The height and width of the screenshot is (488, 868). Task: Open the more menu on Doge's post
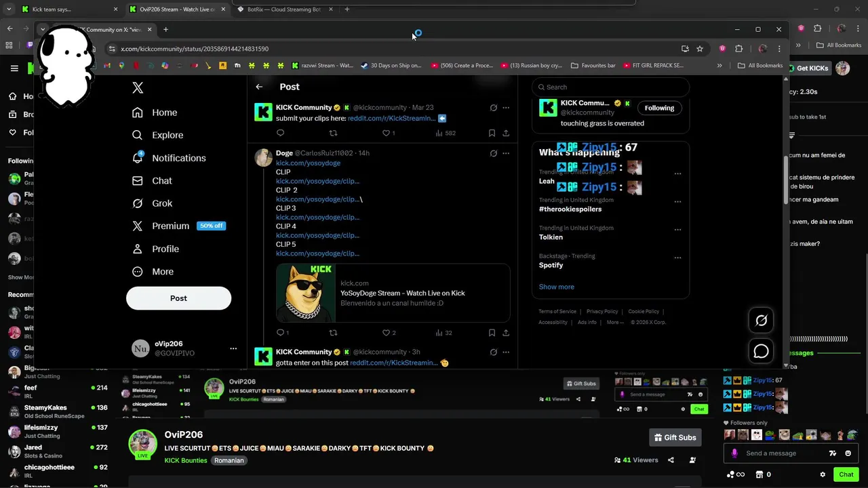[x=506, y=153]
